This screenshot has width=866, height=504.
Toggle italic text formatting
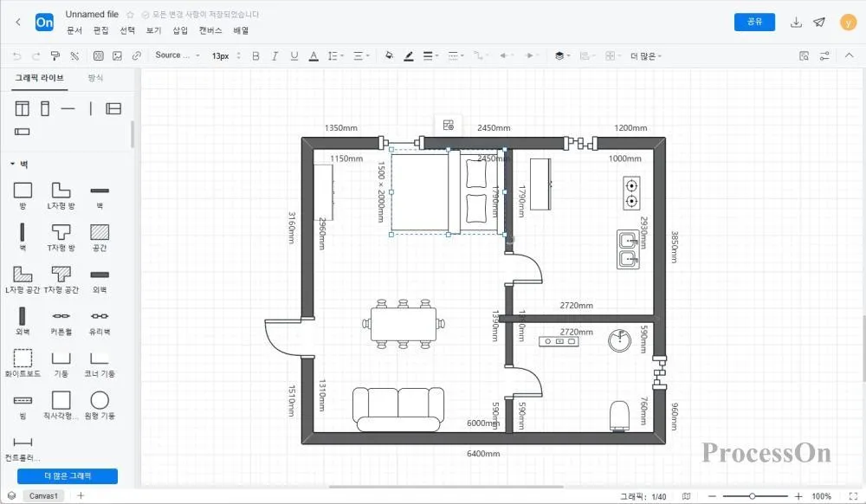(x=275, y=55)
